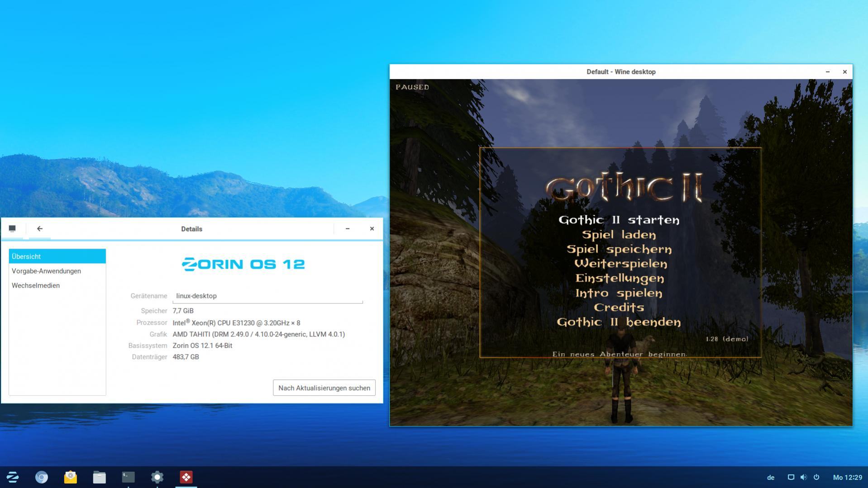Click the Zorin OS 12 logo
The height and width of the screenshot is (488, 868).
click(x=243, y=264)
